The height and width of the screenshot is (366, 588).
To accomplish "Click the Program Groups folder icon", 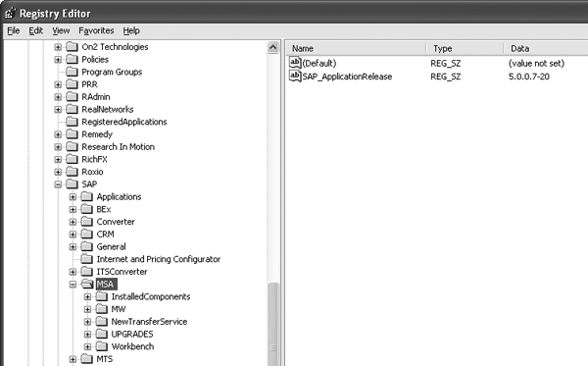I will [72, 72].
